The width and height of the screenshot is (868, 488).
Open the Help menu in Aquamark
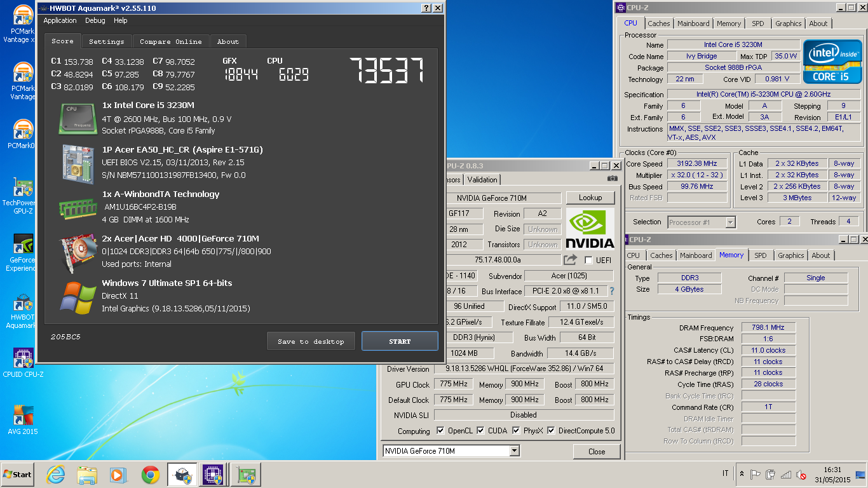tap(121, 20)
